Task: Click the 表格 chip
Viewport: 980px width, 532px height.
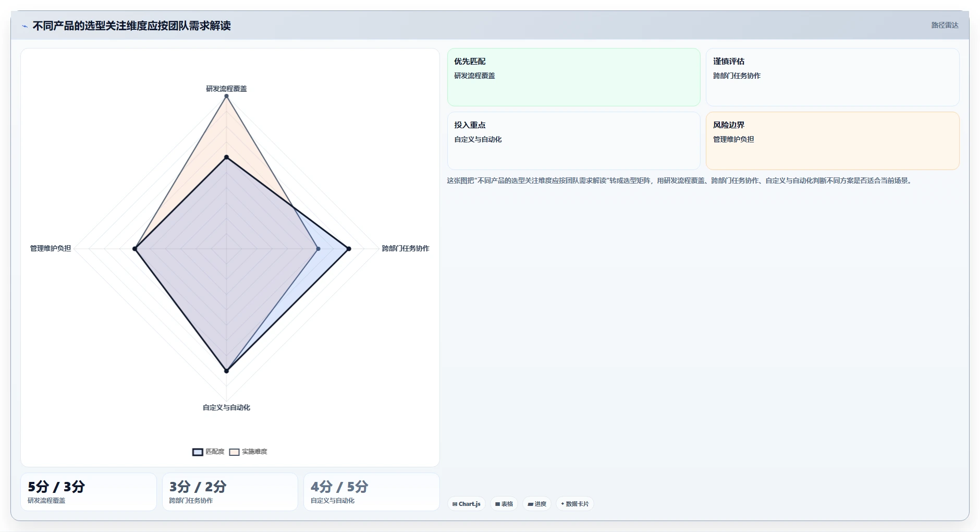Action: tap(504, 504)
